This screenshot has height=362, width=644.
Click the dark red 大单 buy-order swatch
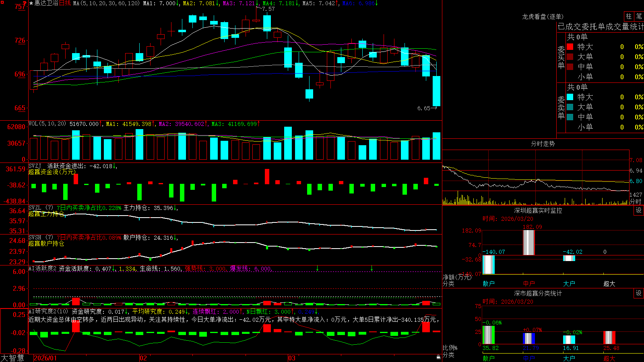tap(570, 57)
